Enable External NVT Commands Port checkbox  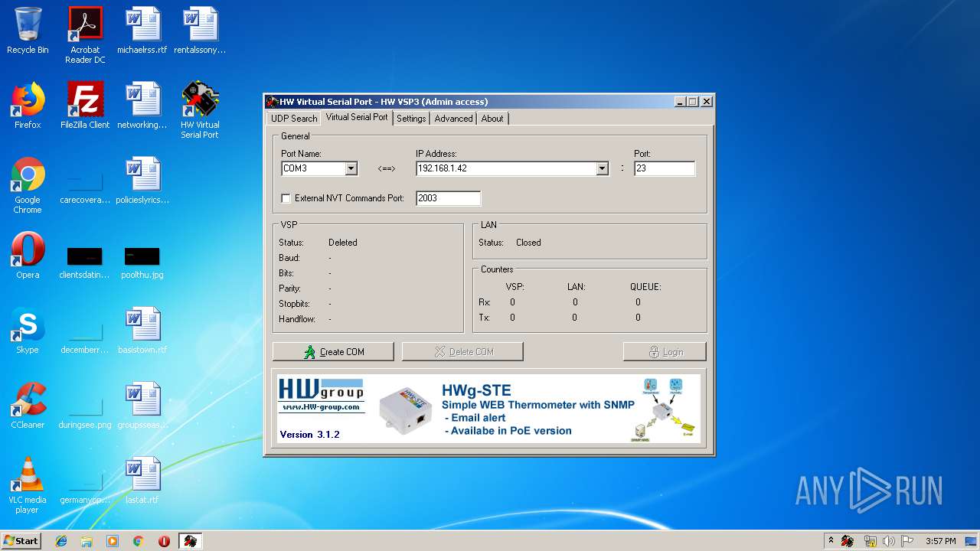tap(286, 198)
